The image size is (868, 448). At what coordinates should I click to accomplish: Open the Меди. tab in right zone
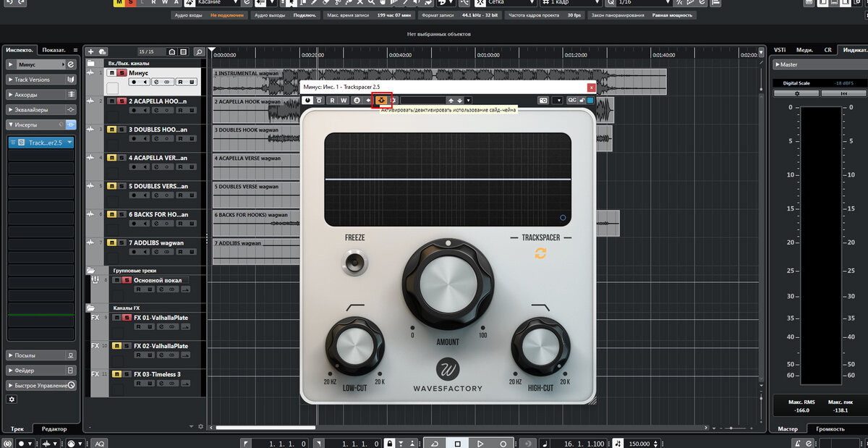click(804, 50)
